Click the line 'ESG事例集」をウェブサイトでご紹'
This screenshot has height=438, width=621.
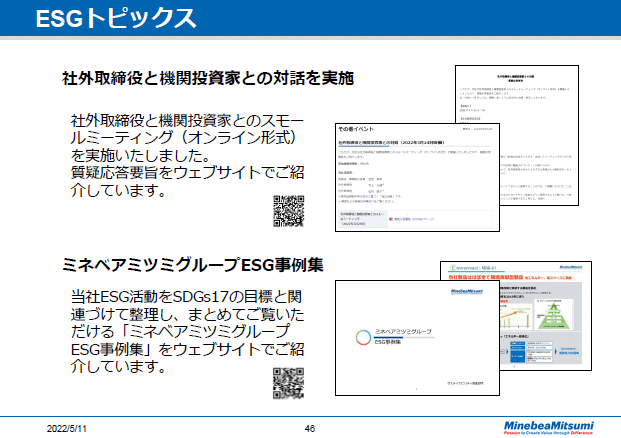pos(187,349)
